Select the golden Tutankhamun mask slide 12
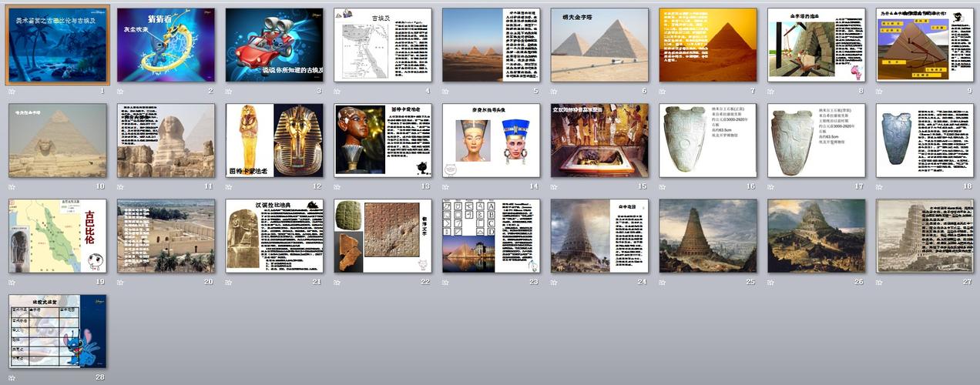 coord(274,140)
